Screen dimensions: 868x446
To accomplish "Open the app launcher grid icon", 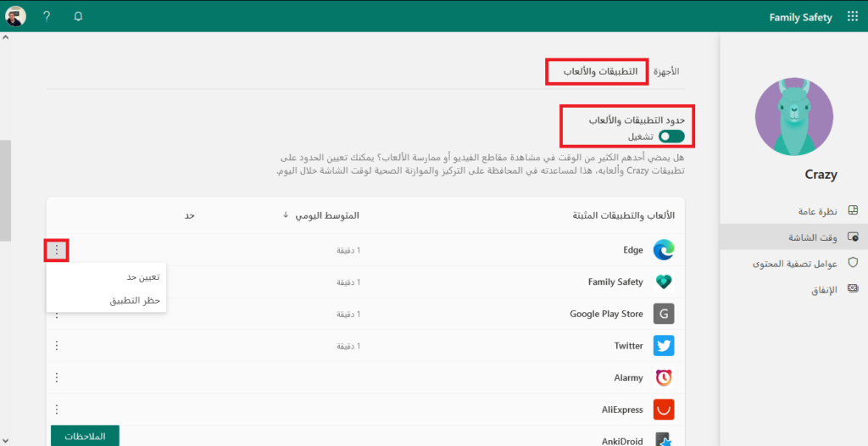I will 853,17.
